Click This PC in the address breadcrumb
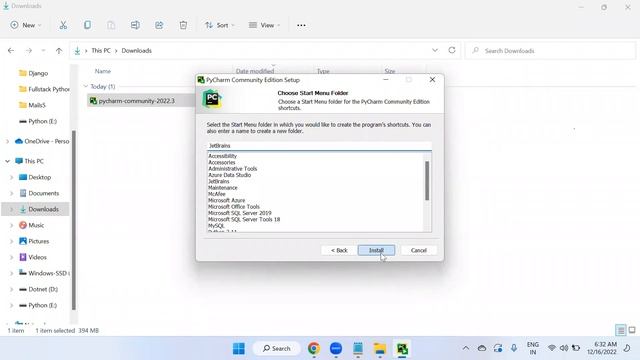Image resolution: width=640 pixels, height=360 pixels. [x=101, y=51]
